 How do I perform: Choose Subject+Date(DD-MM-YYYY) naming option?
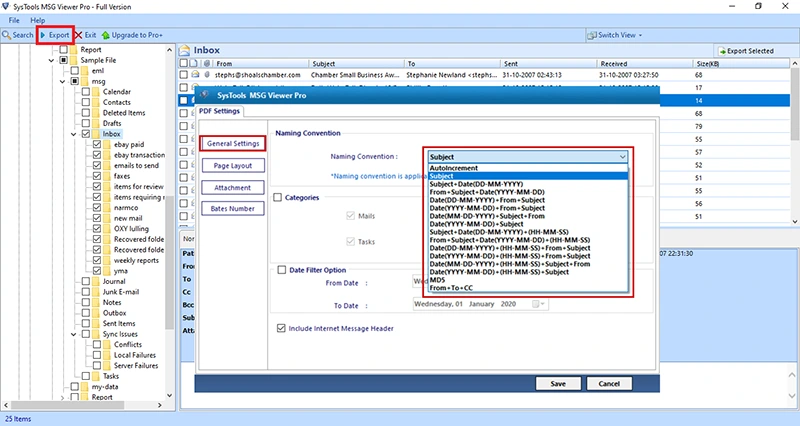point(528,184)
